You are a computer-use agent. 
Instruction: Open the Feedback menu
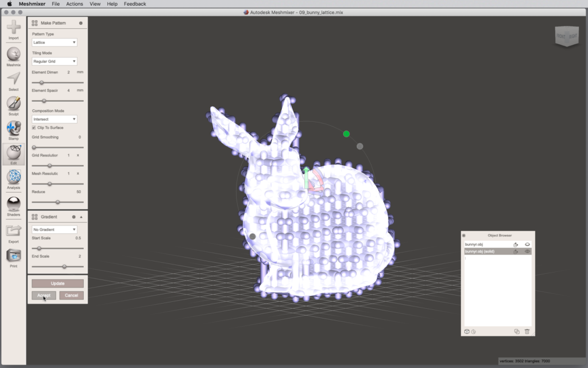point(135,4)
